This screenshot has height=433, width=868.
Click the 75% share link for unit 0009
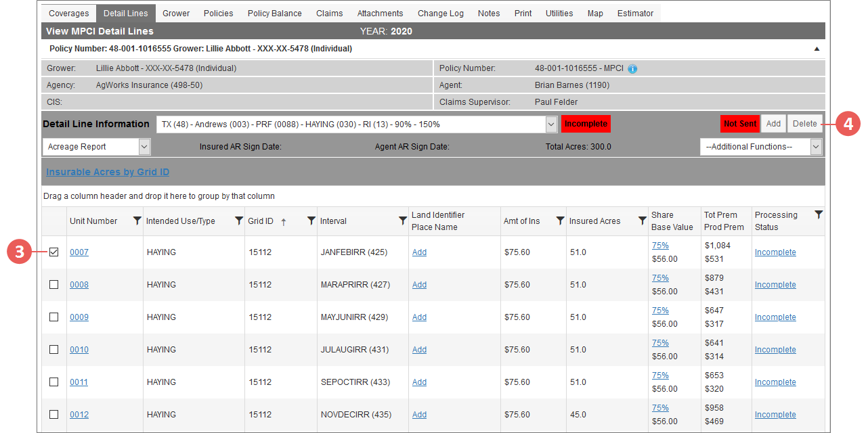660,311
